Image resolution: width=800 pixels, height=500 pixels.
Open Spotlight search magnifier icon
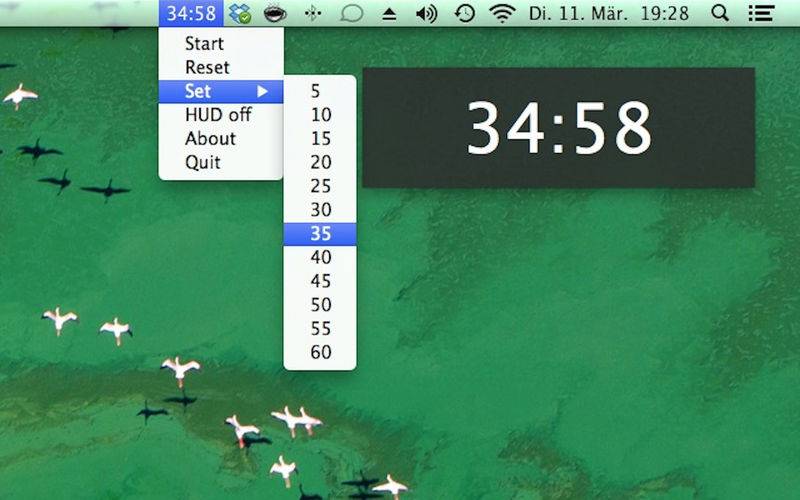point(720,13)
